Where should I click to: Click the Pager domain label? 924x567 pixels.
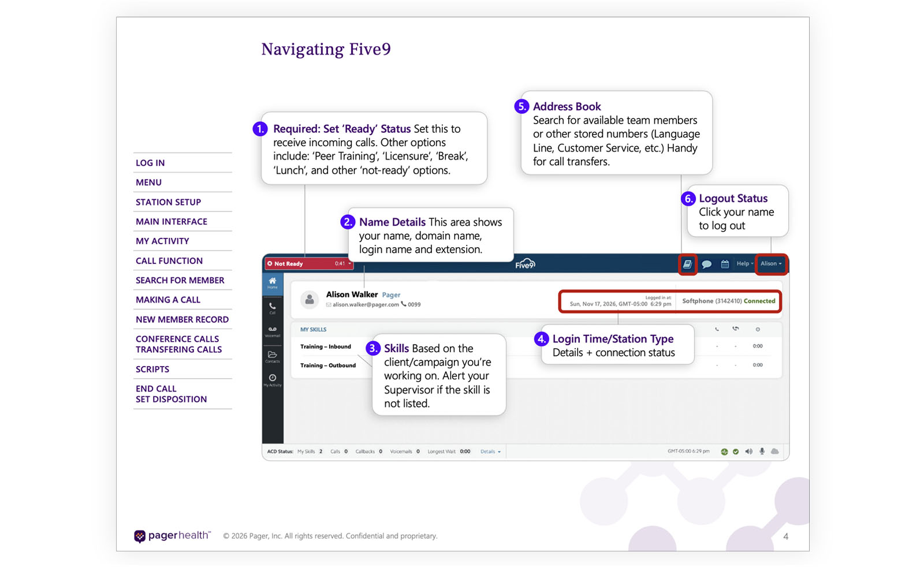[x=391, y=295]
